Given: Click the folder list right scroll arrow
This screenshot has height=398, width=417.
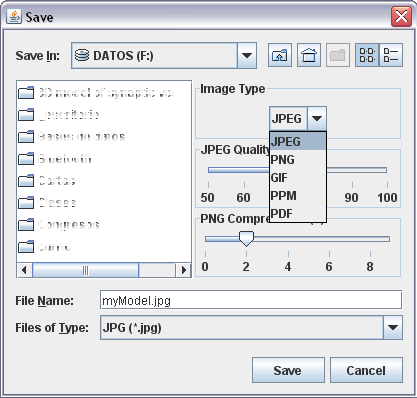Looking at the screenshot, I should tap(183, 270).
